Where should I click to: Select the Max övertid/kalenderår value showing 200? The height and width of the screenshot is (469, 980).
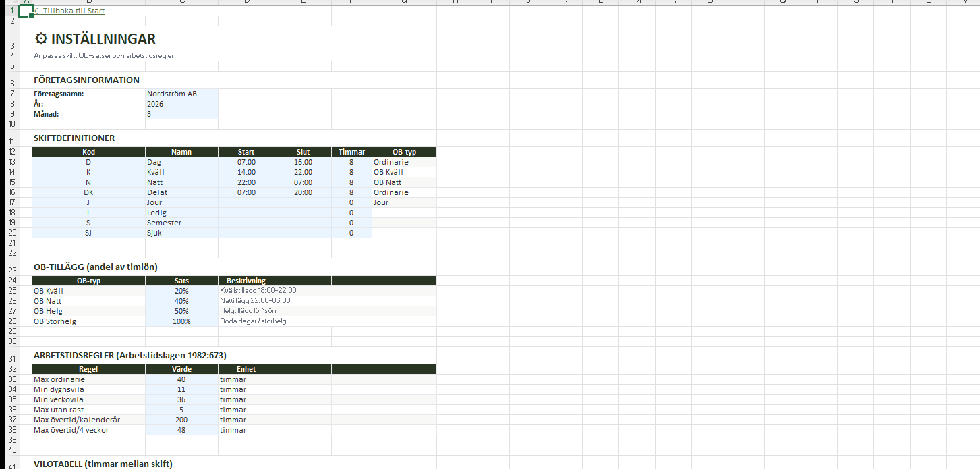tap(181, 420)
